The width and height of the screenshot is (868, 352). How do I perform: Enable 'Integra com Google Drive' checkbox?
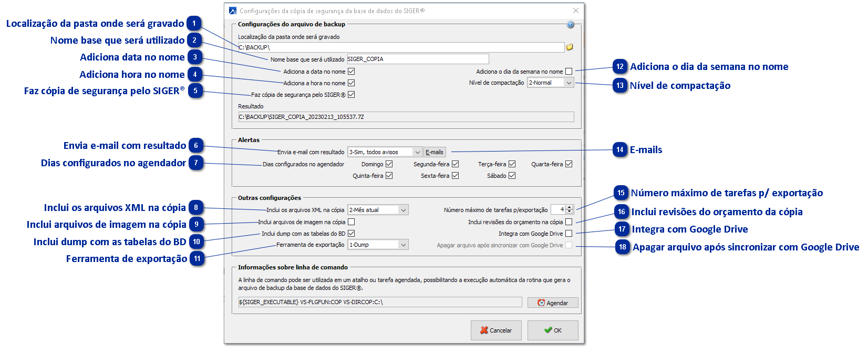[569, 234]
